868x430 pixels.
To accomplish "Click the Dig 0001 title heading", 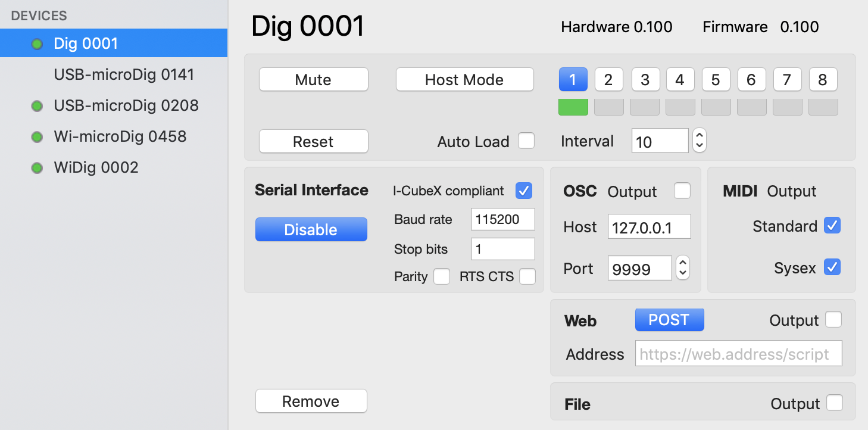I will (x=308, y=27).
